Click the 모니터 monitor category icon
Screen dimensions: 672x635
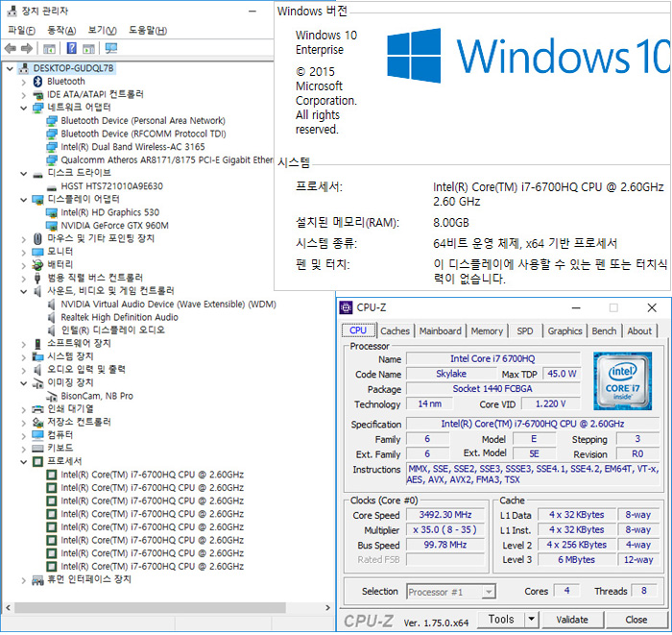[37, 252]
